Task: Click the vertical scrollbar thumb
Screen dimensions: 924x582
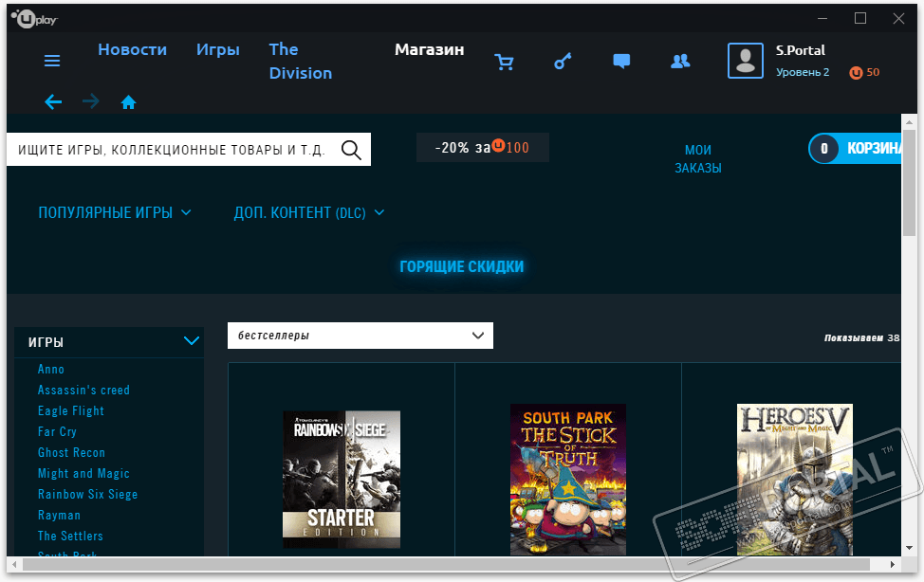Action: [909, 183]
